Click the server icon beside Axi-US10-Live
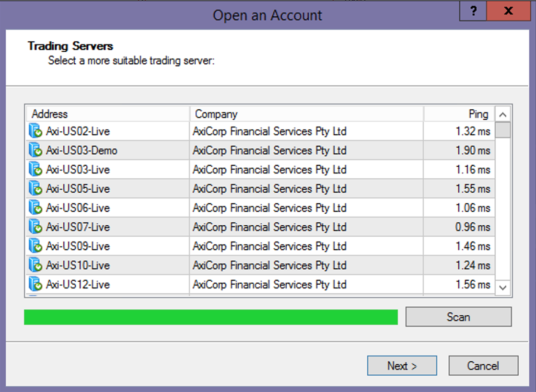Viewport: 536px width, 392px height. click(35, 265)
